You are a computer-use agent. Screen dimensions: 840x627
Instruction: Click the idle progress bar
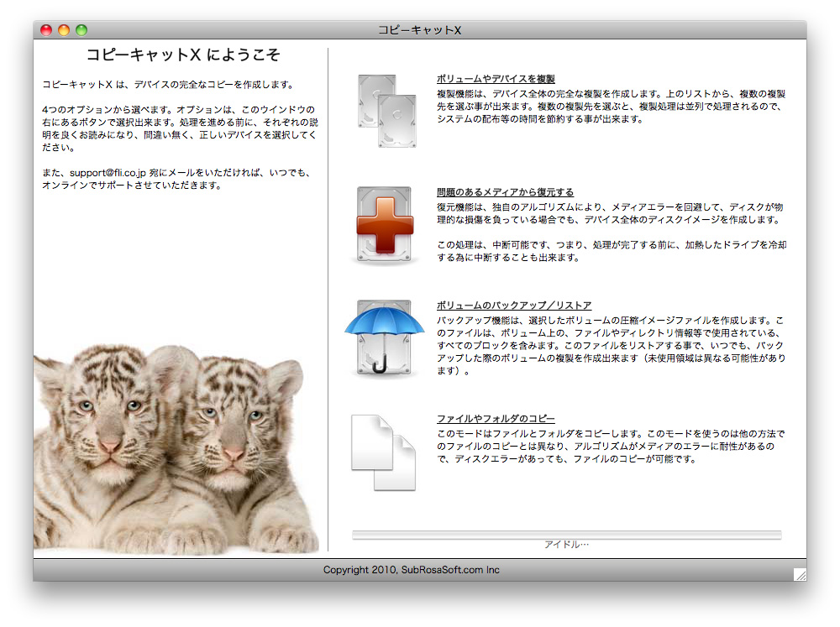point(566,535)
